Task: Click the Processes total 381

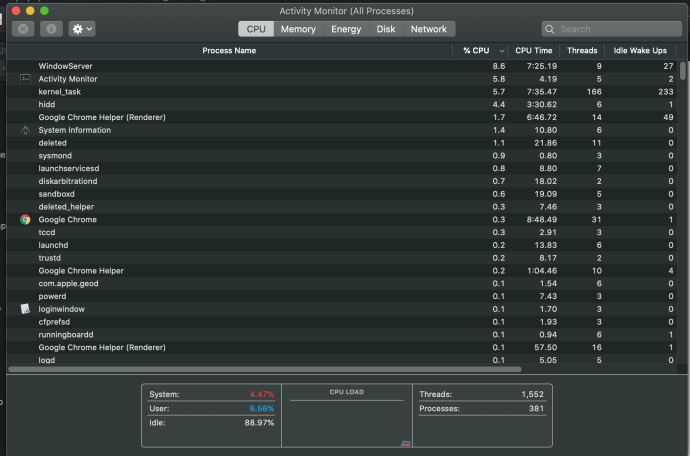Action: pos(536,408)
